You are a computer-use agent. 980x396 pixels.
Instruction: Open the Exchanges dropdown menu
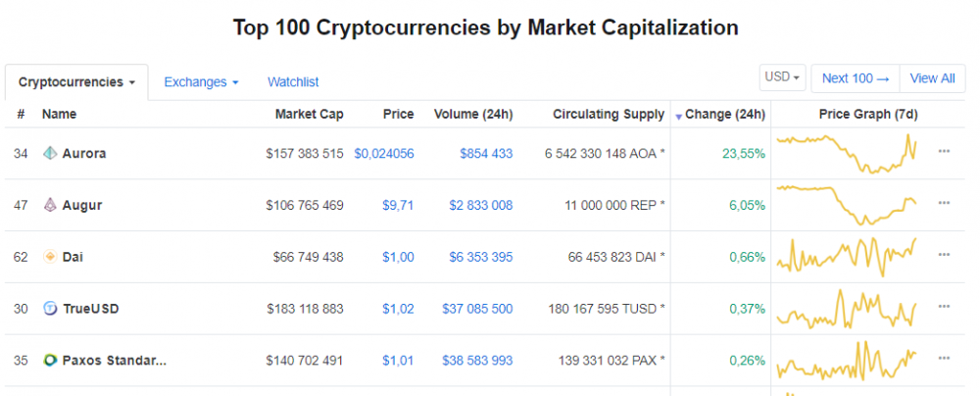[x=201, y=82]
